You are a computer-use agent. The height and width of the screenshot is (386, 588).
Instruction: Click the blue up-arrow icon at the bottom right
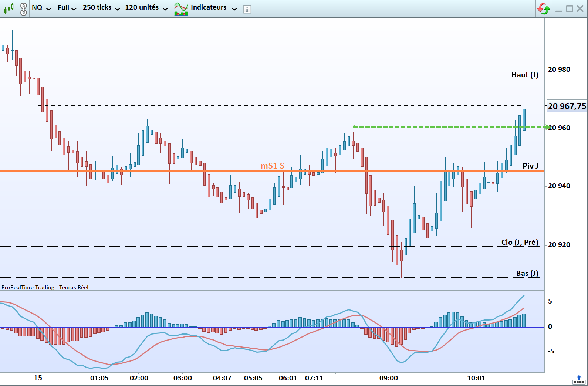[579, 379]
